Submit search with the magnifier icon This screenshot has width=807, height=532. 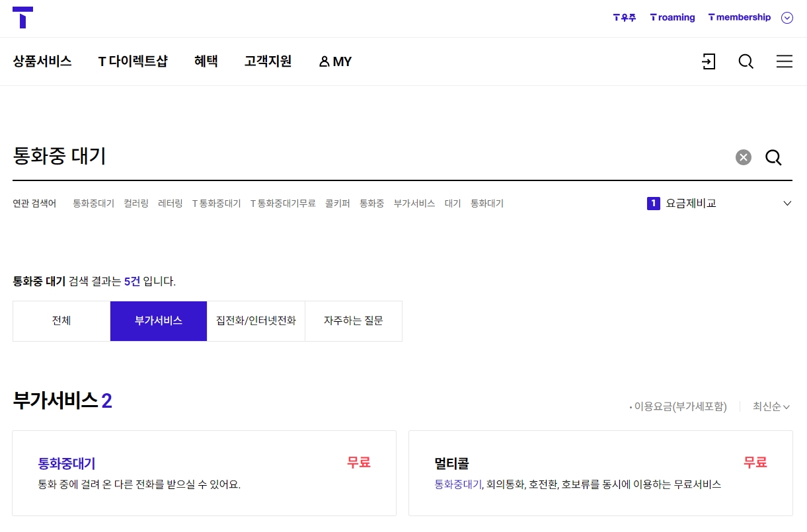point(773,157)
